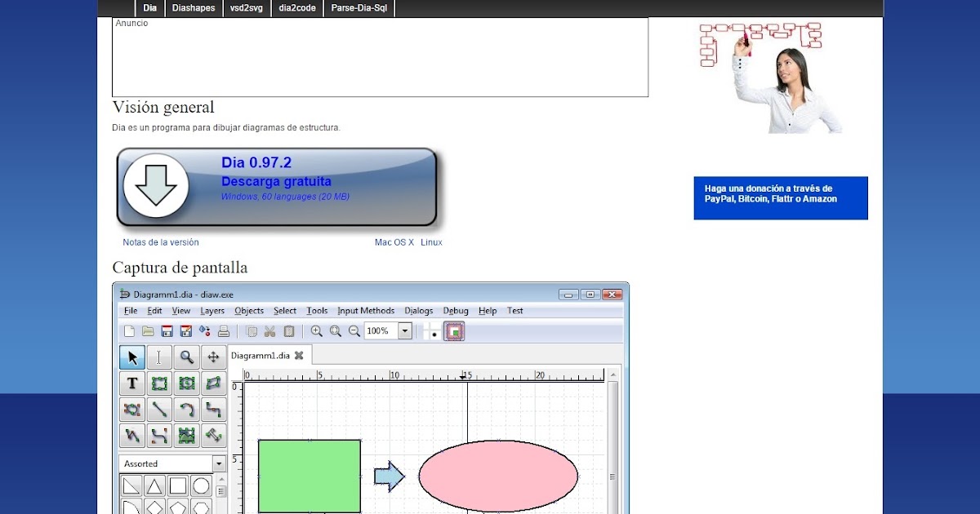
Task: Open the Mac OS X download link
Action: 394,242
